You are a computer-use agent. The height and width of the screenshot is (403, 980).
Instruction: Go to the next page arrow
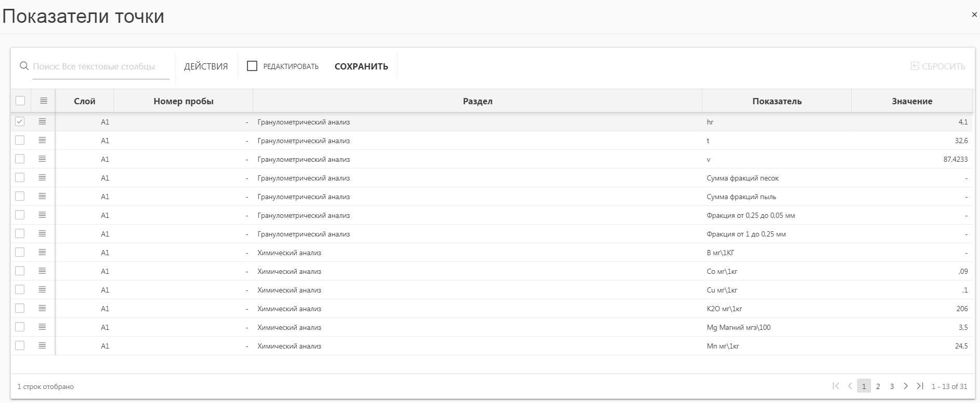pos(906,386)
